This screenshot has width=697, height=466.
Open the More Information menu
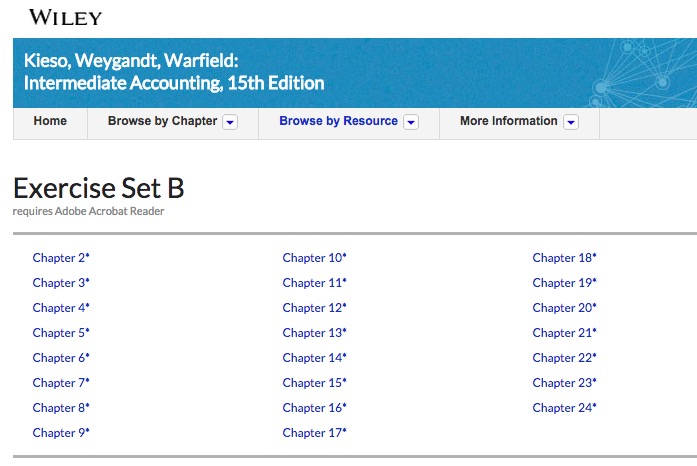click(x=508, y=121)
